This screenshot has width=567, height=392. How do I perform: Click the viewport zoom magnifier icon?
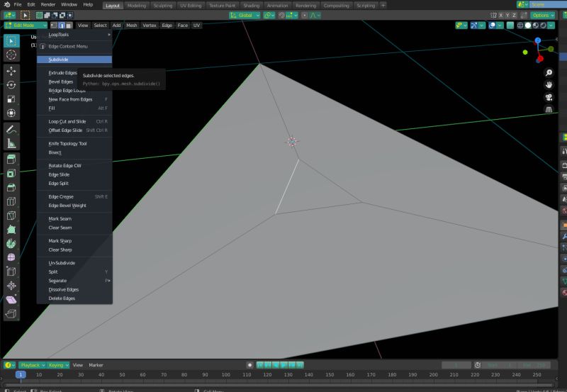pos(549,73)
